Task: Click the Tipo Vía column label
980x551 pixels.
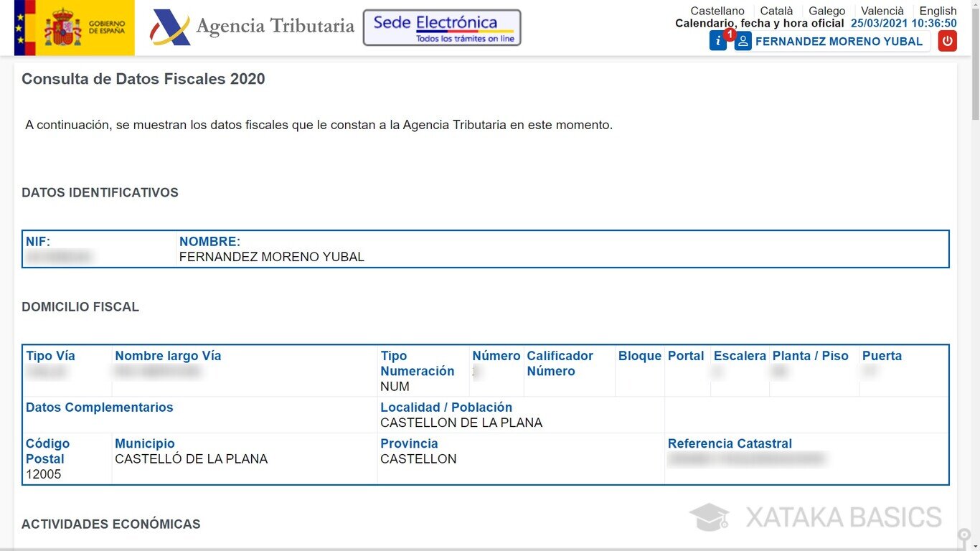Action: (50, 356)
